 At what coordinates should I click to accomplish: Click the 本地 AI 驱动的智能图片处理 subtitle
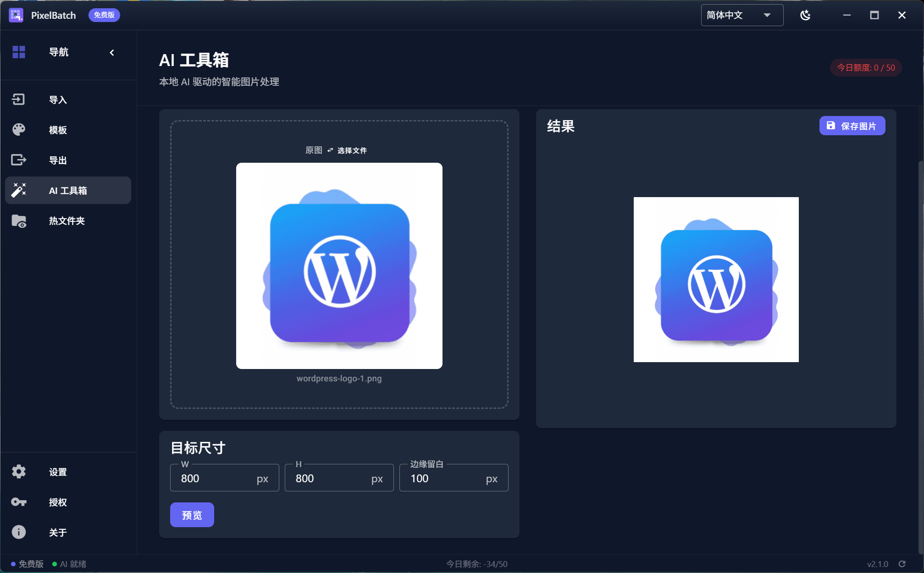[219, 82]
